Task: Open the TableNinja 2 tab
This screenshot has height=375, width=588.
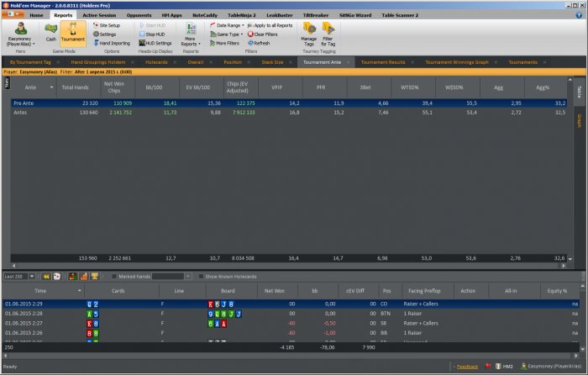Action: pyautogui.click(x=242, y=15)
